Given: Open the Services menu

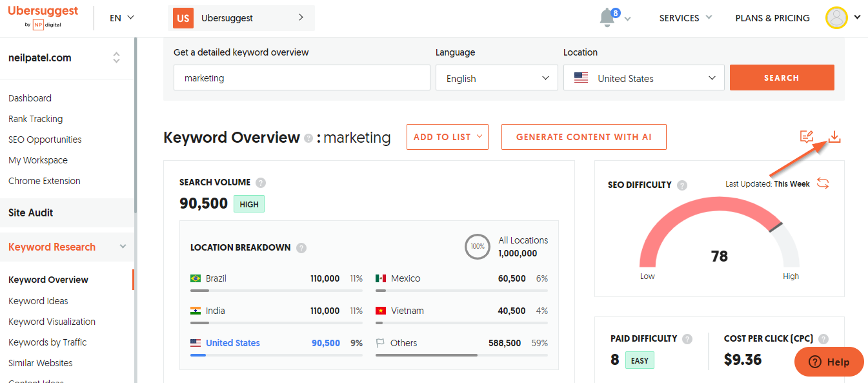Looking at the screenshot, I should point(685,18).
